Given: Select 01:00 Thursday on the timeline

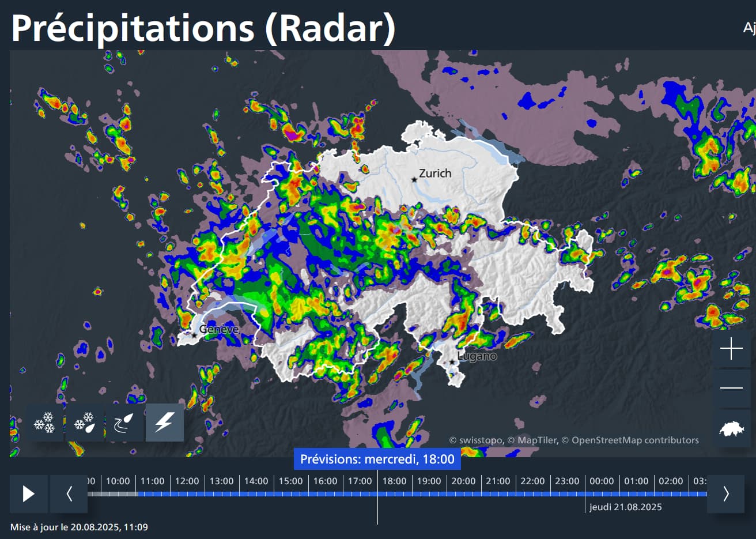Looking at the screenshot, I should coord(636,481).
